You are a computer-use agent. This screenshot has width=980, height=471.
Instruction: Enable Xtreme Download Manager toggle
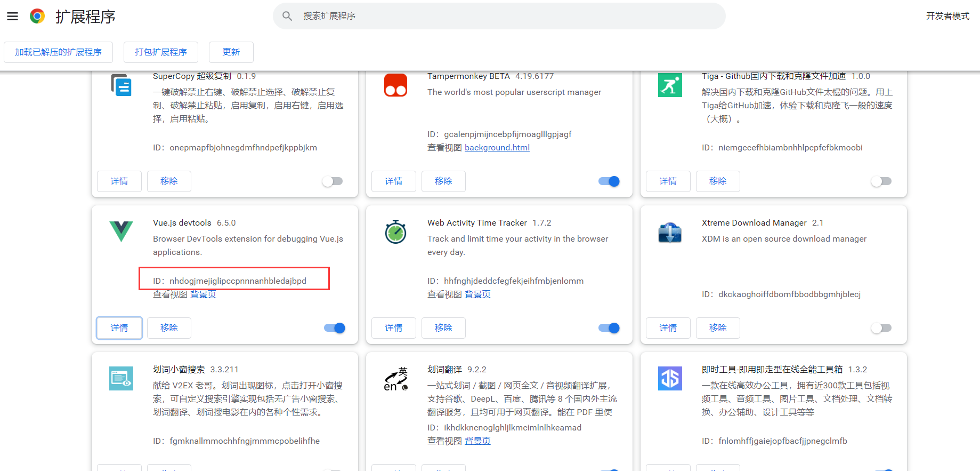[881, 328]
